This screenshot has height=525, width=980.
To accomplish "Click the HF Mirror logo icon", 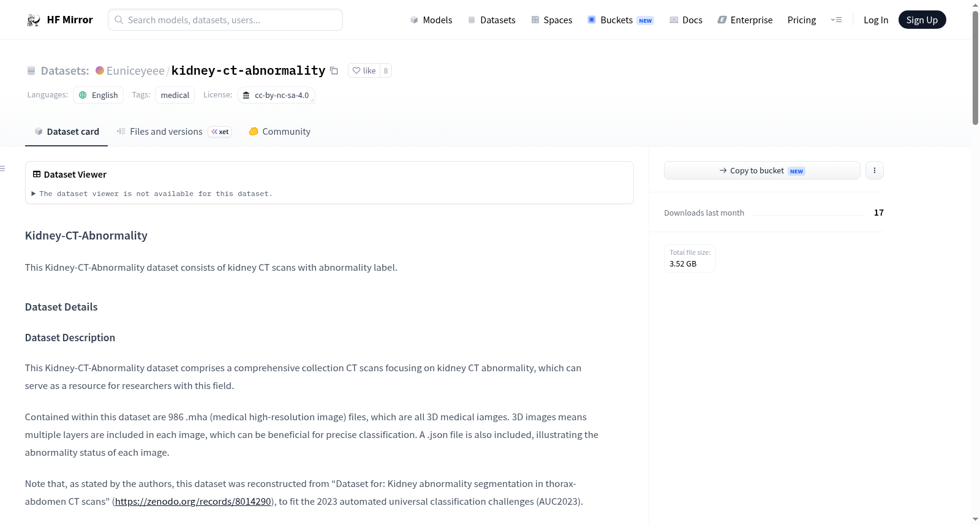I will coord(33,20).
